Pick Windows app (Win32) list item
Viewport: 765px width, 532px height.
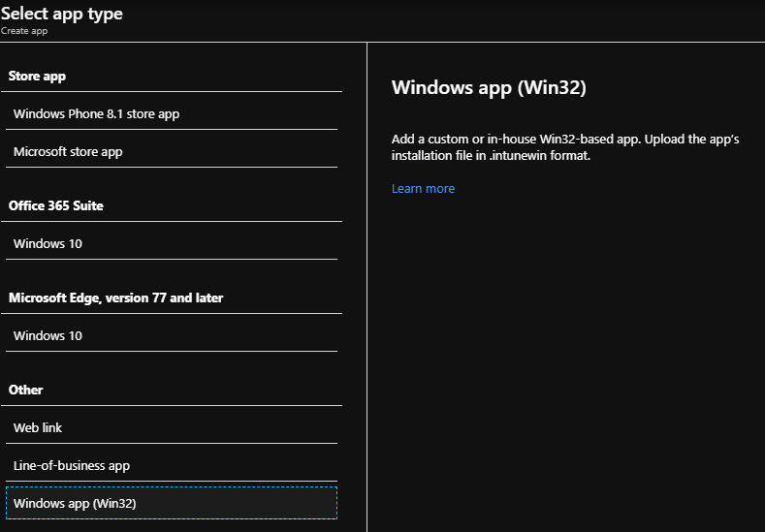[x=172, y=503]
